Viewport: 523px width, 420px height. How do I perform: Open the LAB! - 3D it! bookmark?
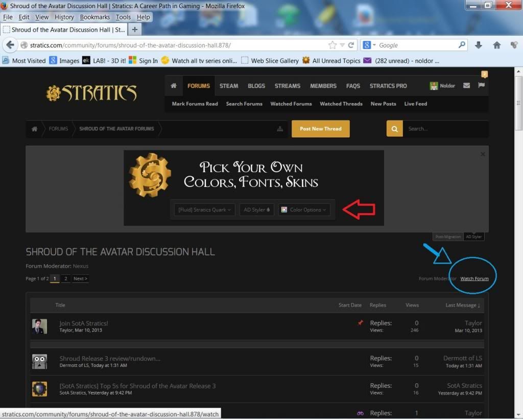[x=104, y=61]
